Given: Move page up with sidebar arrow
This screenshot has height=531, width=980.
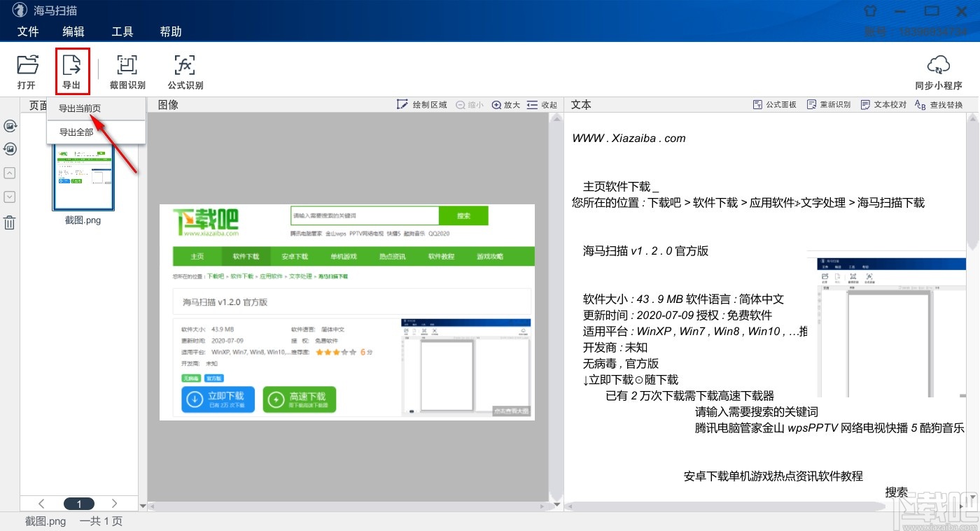Looking at the screenshot, I should click(10, 173).
